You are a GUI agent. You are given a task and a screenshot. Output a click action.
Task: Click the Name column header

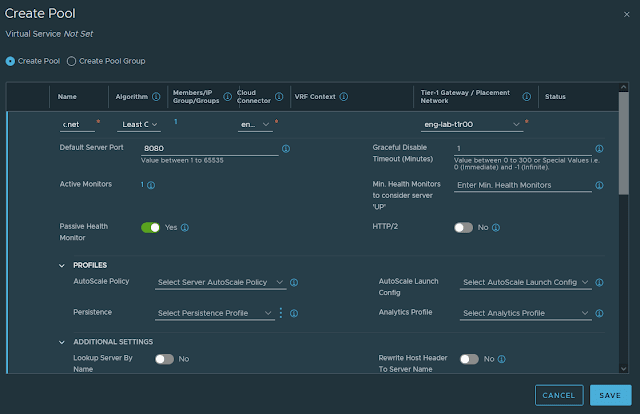tap(67, 97)
